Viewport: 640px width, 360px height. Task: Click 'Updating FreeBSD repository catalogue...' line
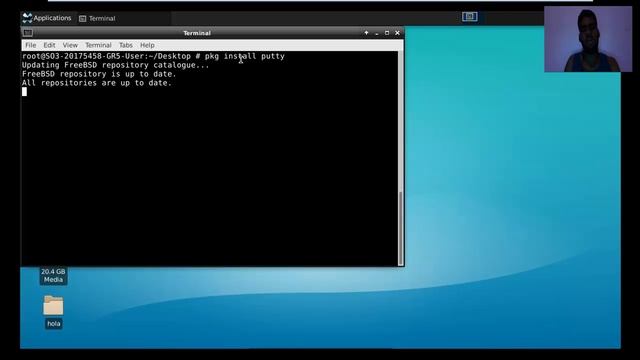pyautogui.click(x=116, y=65)
